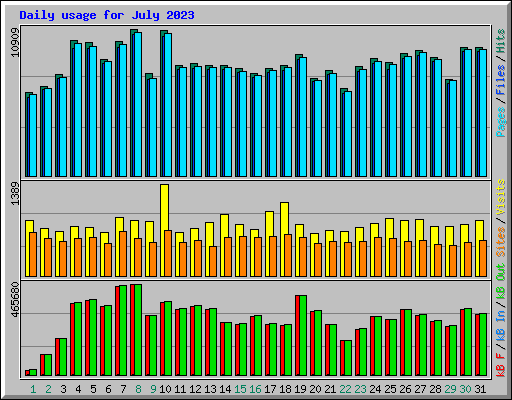Screen dimensions: 512x400
Task: Click the 465680 axis value
Action: 15,300
